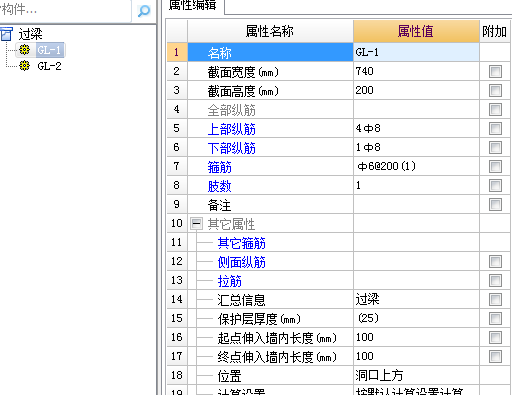Toggle the 汇总信息 additional checkbox
This screenshot has height=395, width=512.
point(495,299)
